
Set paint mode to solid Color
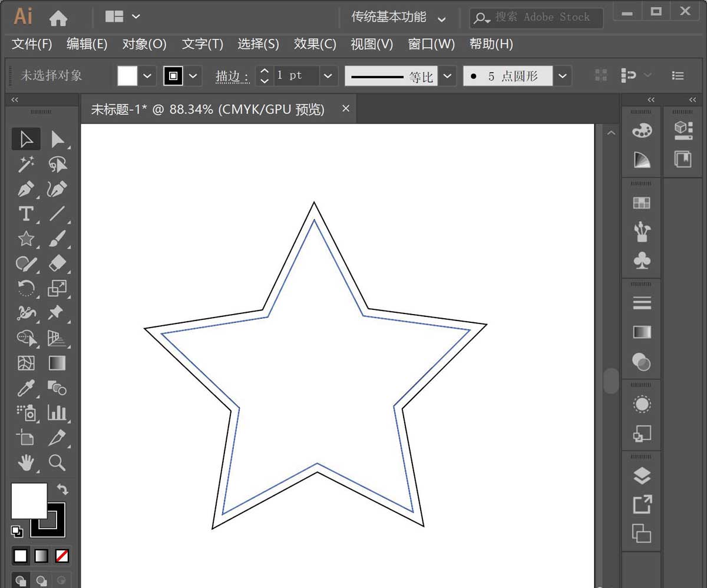[x=21, y=556]
